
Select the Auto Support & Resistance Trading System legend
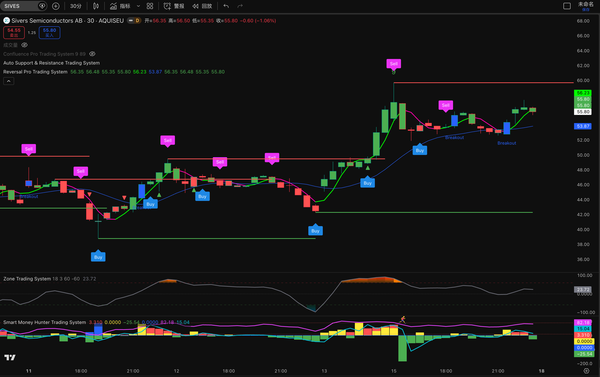point(51,63)
